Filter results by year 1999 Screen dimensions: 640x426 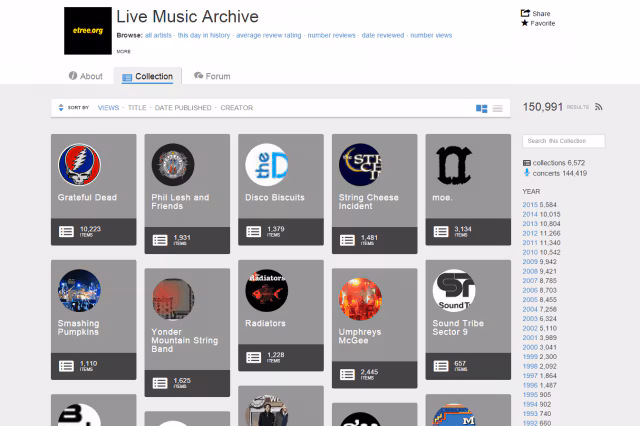point(530,357)
